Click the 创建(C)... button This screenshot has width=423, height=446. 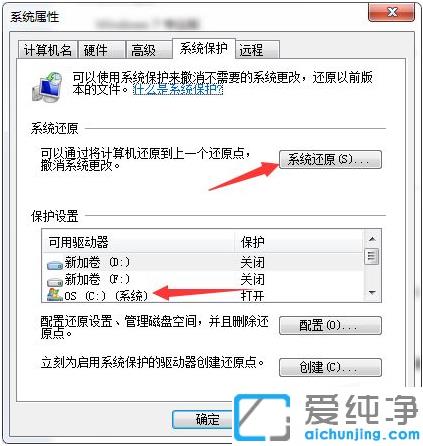[x=330, y=367]
